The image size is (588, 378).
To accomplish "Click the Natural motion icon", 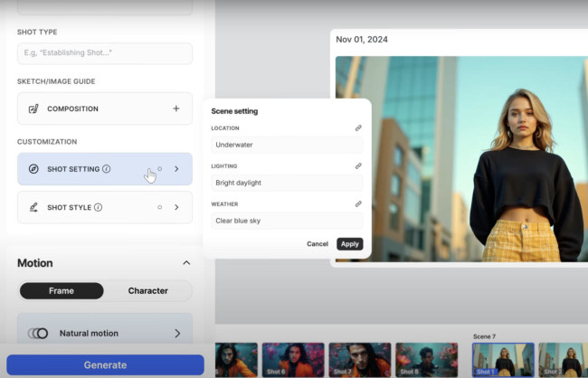I will [x=38, y=334].
